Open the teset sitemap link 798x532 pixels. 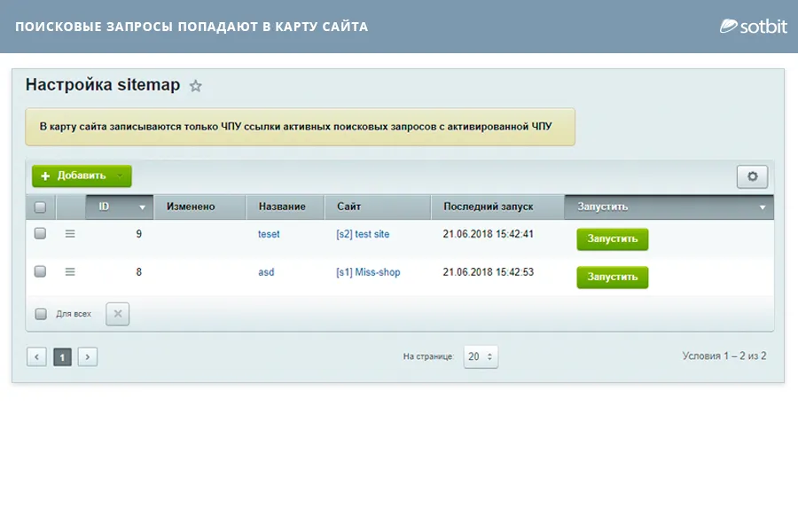coord(269,234)
